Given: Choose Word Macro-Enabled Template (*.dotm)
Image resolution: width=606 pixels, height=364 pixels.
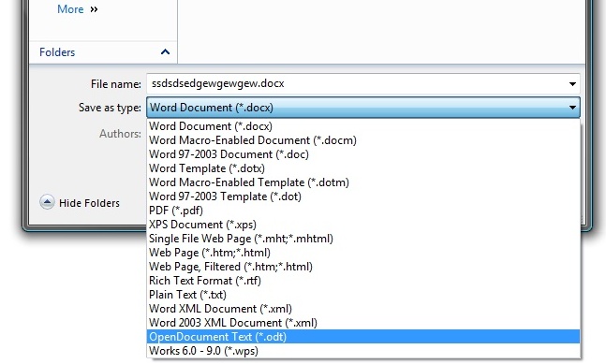Looking at the screenshot, I should 363,182.
